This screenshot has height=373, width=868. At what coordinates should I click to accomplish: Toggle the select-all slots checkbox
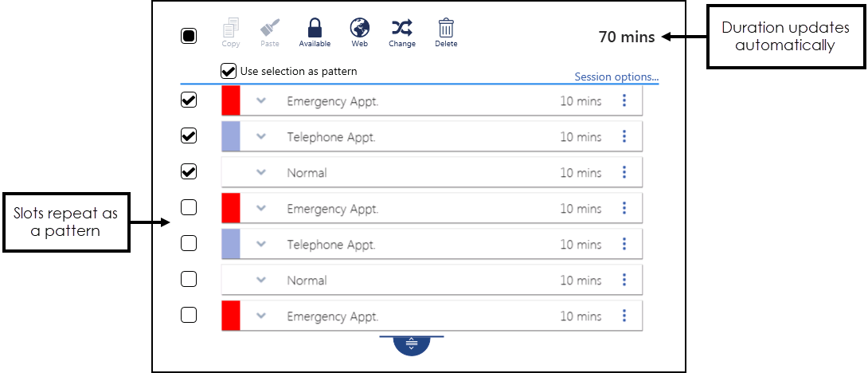[x=189, y=36]
